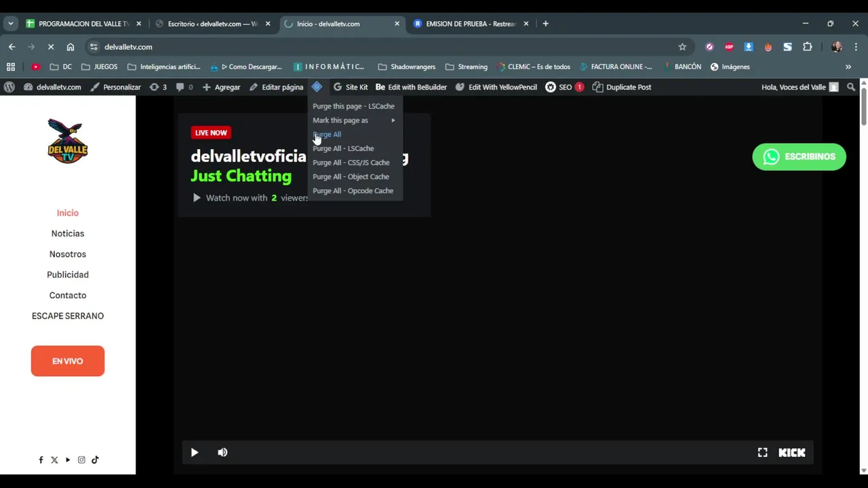Open Site Kit in admin bar

tap(351, 87)
